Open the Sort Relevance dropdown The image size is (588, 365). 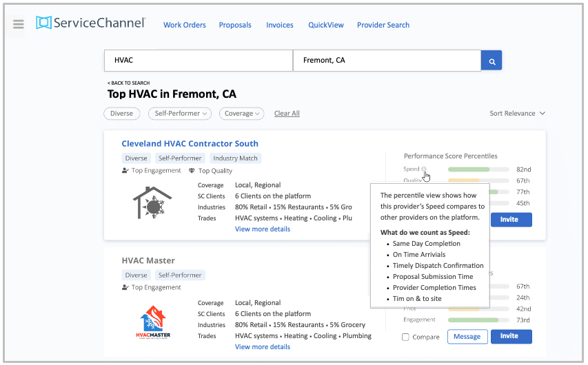coord(517,114)
